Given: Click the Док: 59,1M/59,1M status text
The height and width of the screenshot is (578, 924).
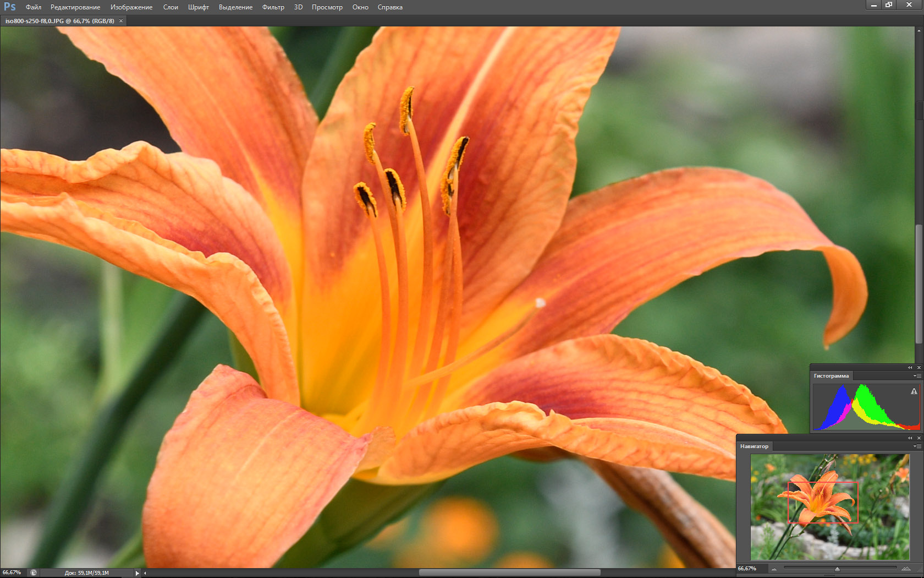Looking at the screenshot, I should tap(86, 573).
